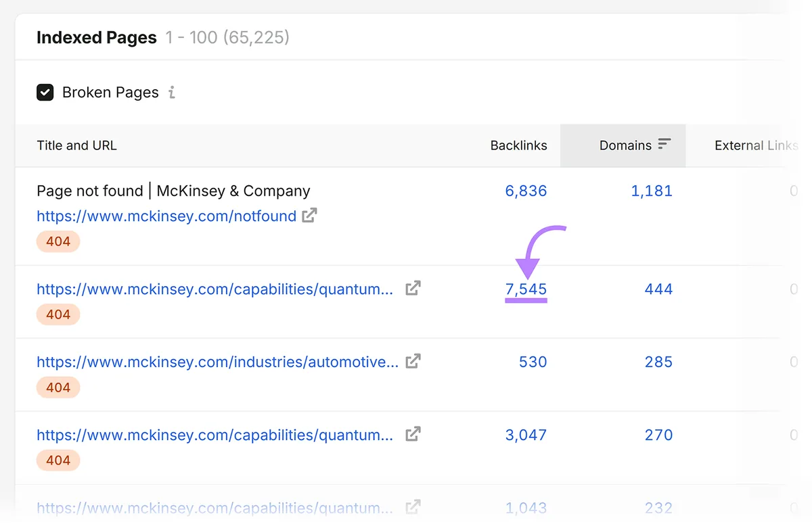Open external link icon for the automotive URL
This screenshot has width=812, height=528.
(413, 362)
